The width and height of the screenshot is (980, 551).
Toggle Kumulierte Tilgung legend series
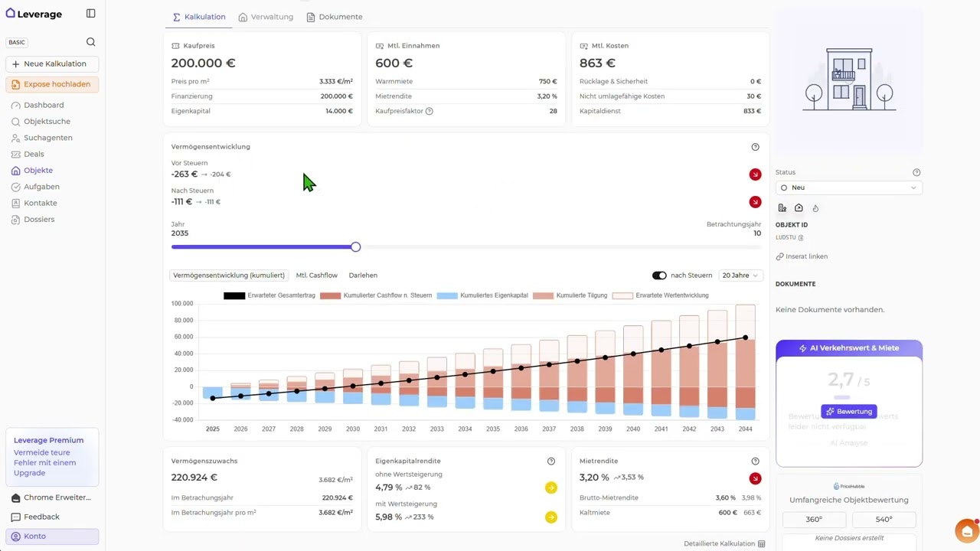[570, 295]
